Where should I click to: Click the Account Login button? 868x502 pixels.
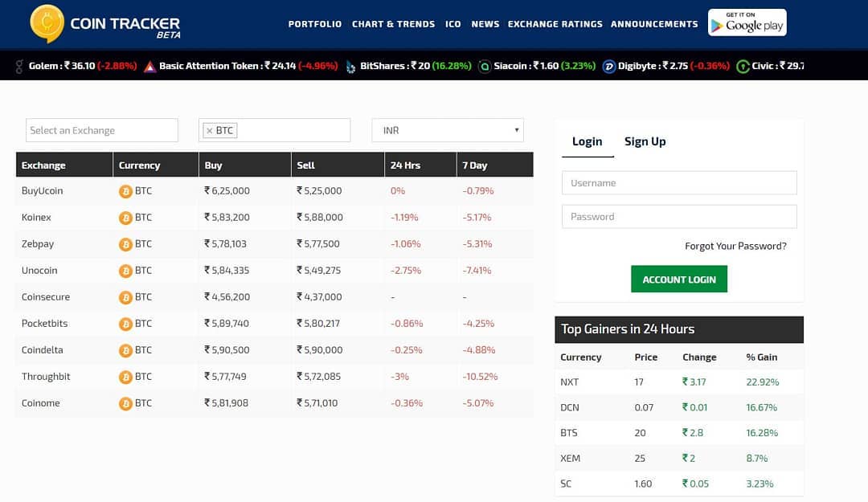click(679, 279)
